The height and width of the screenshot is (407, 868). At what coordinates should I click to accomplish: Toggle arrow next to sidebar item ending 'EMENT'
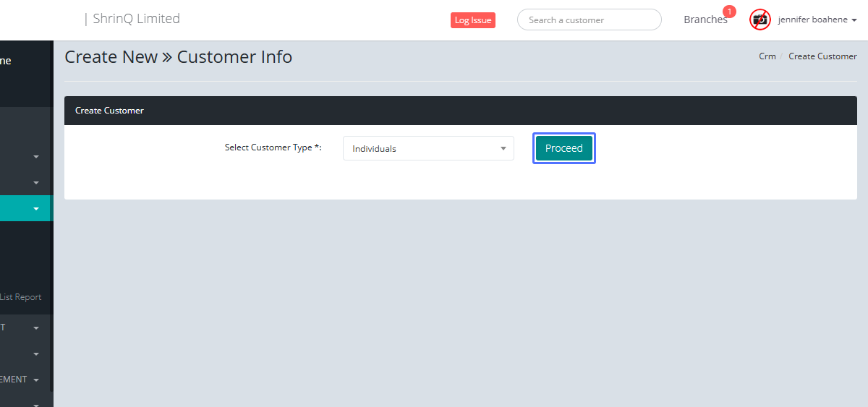pyautogui.click(x=36, y=380)
